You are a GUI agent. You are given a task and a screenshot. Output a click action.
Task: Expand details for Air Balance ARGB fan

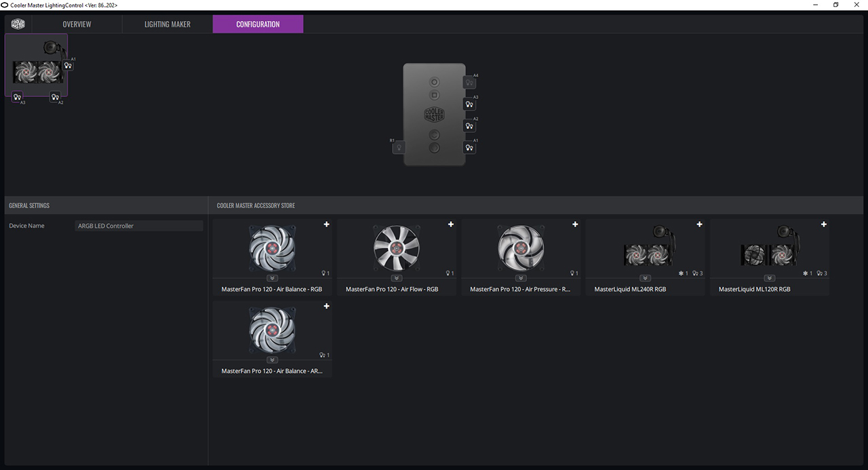[x=272, y=360]
